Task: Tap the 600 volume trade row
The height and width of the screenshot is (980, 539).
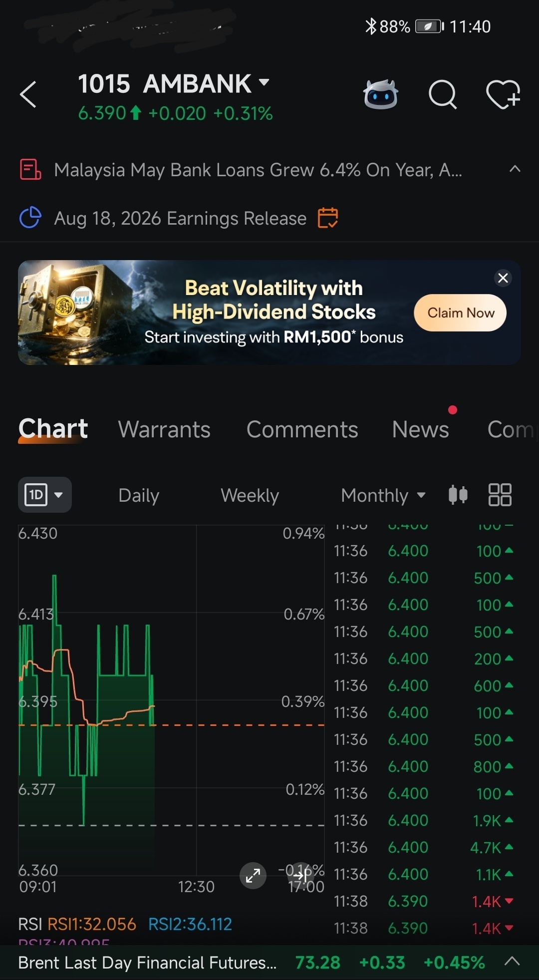Action: click(424, 685)
